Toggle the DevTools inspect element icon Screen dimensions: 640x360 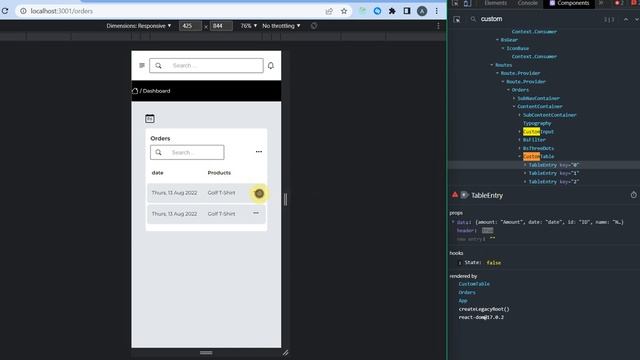455,3
